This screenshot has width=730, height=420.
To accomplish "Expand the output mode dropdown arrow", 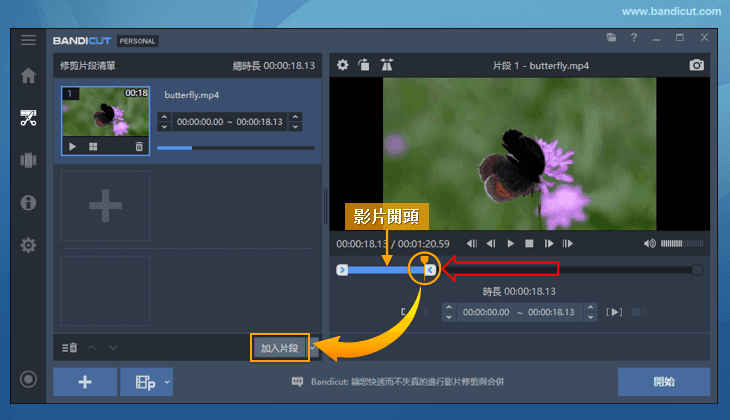I will pos(167,382).
